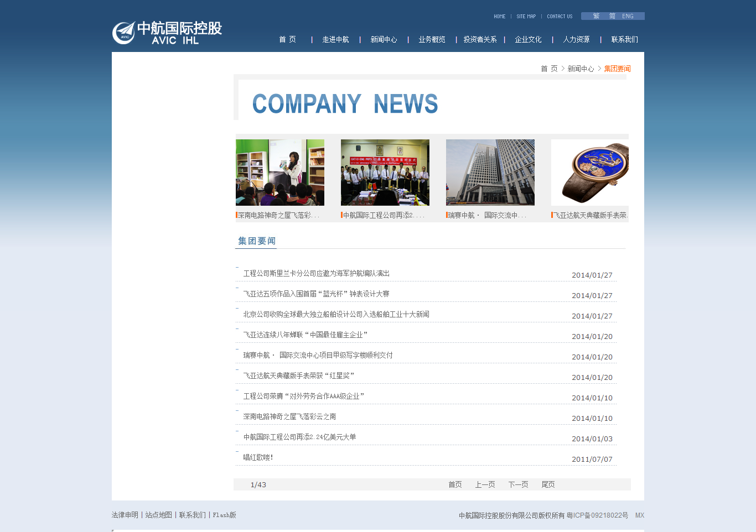This screenshot has width=756, height=532.
Task: Click the AVIC IHL company logo
Action: pos(166,33)
